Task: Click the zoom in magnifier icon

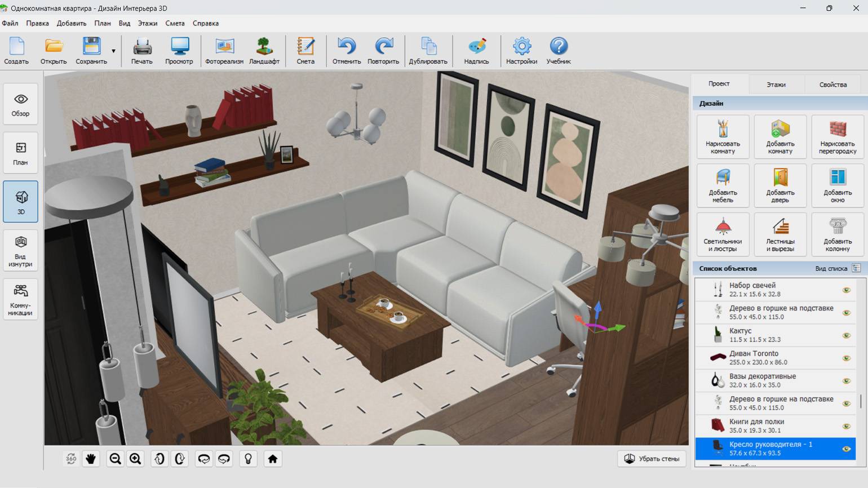Action: click(x=135, y=459)
